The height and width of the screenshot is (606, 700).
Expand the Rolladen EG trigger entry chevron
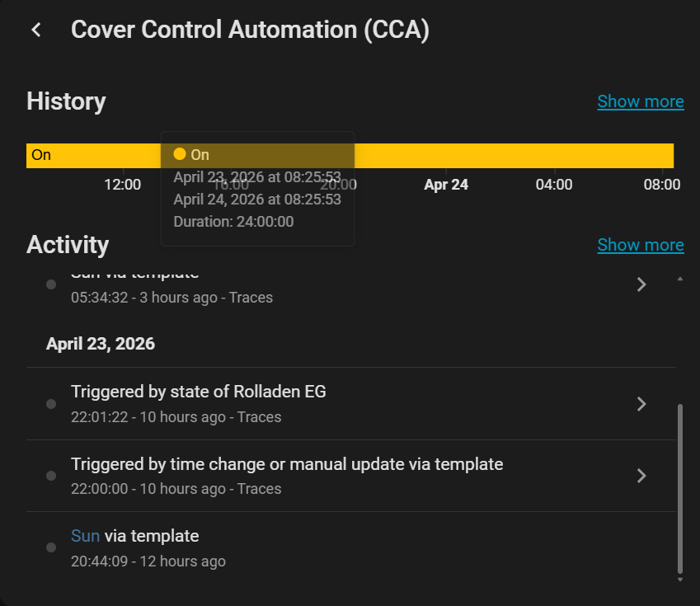click(x=641, y=404)
